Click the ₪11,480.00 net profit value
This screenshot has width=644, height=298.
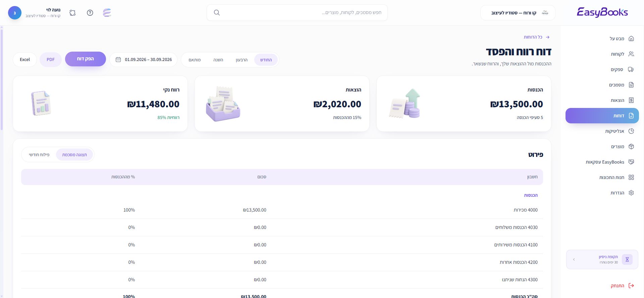tap(153, 104)
